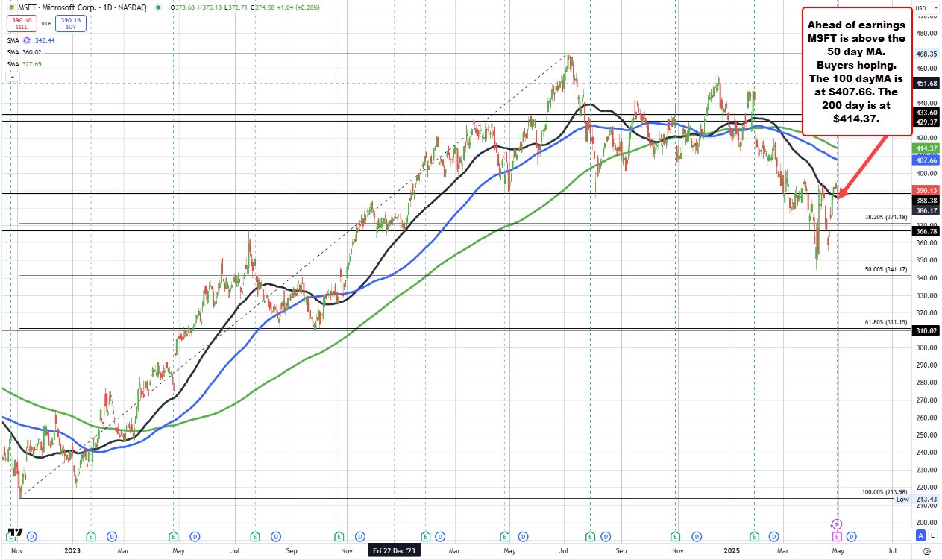Click the purple lightning event icon
Screen dimensions: 942x560
[x=836, y=524]
